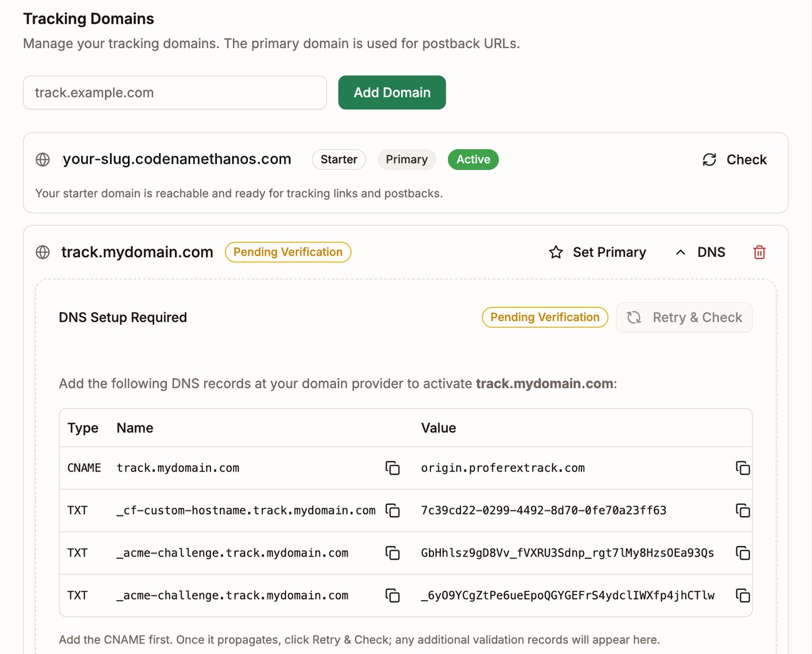Copy the value starting with _6yO9YCgZtPe6
This screenshot has width=812, height=654.
(743, 595)
